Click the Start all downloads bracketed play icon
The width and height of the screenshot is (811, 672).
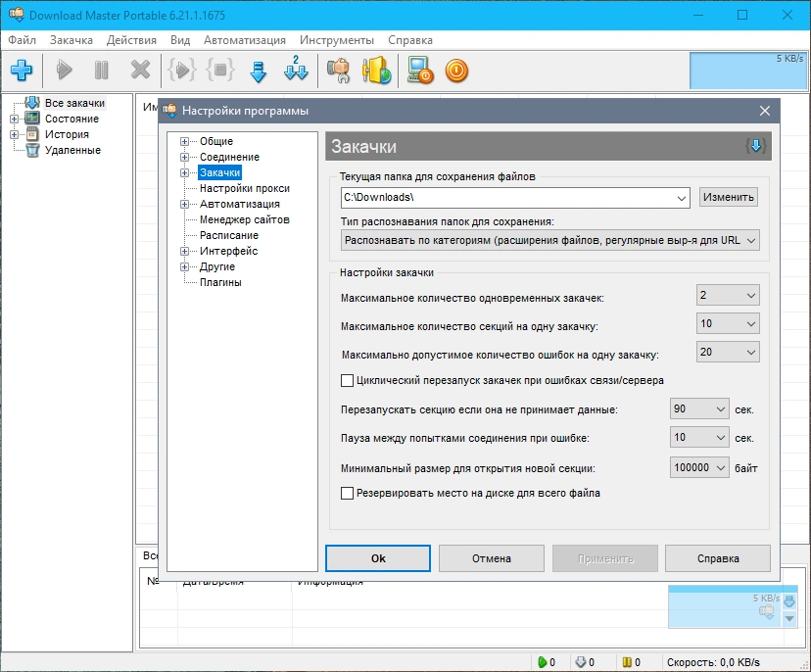(x=181, y=70)
